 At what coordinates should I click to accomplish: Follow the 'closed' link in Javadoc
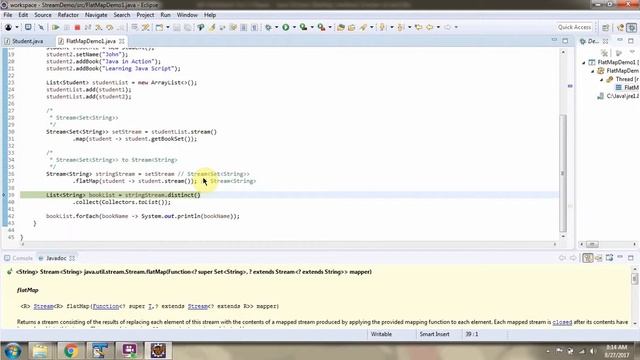pos(562,322)
